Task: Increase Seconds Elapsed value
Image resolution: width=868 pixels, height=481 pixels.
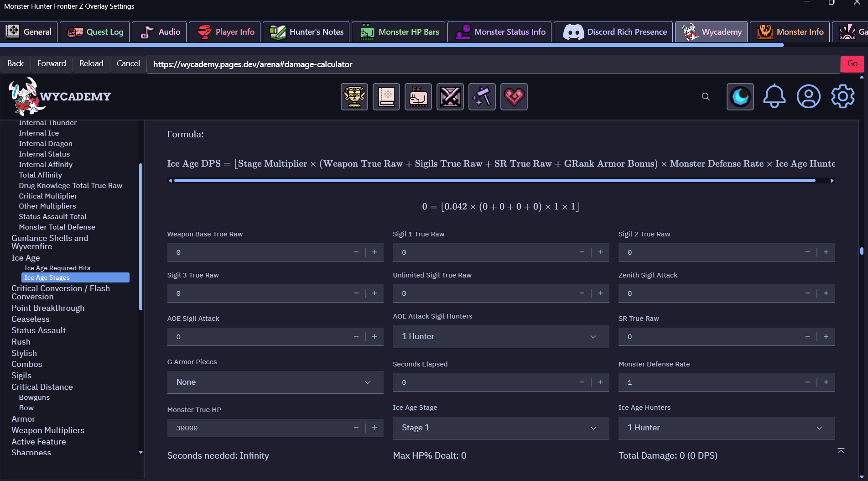Action: click(600, 382)
